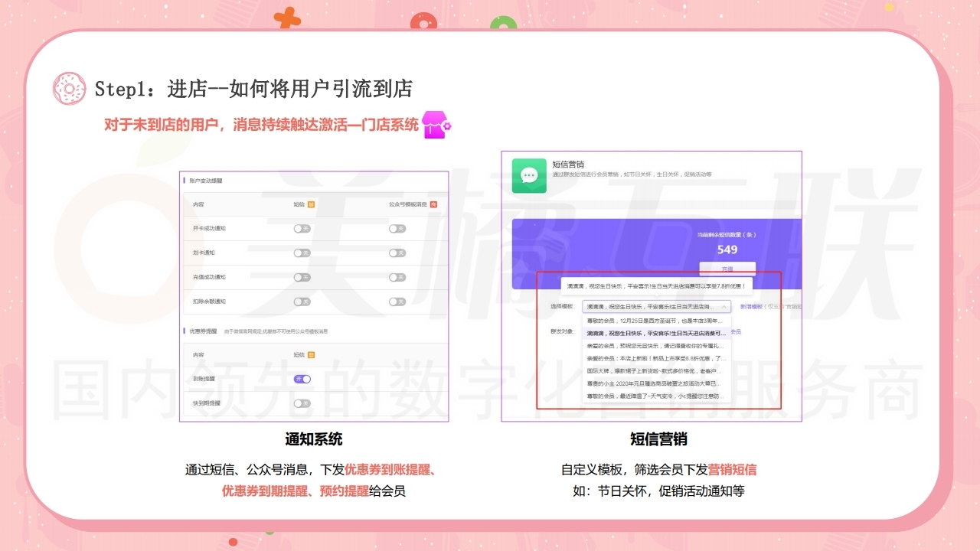Collapse the 选择模板 dropdown arrow
The height and width of the screenshot is (551, 980).
coord(725,306)
